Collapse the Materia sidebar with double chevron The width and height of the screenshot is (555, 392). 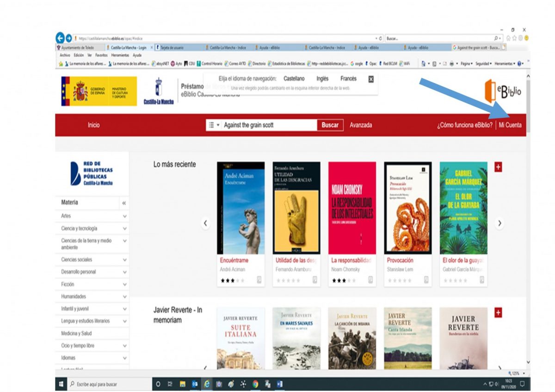pos(124,203)
